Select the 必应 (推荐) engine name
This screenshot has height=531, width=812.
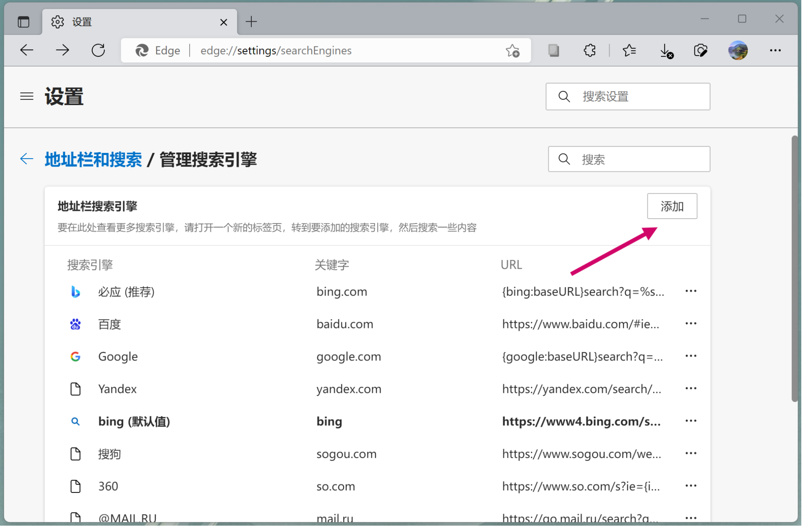[x=126, y=292]
